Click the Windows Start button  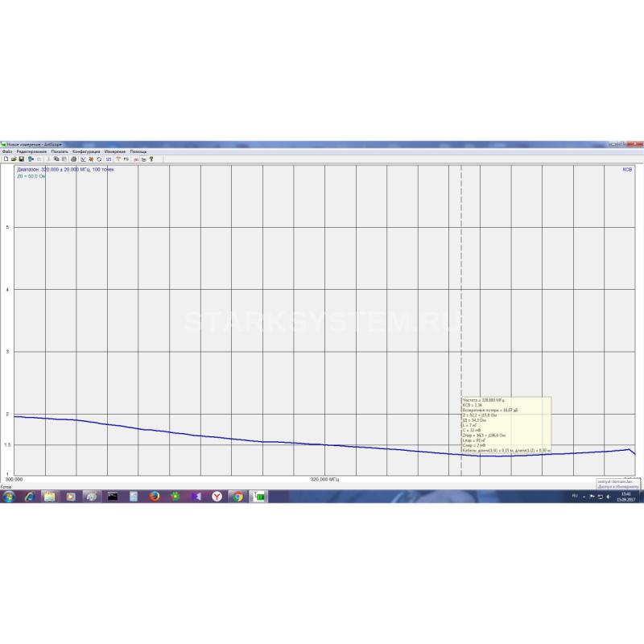click(8, 497)
